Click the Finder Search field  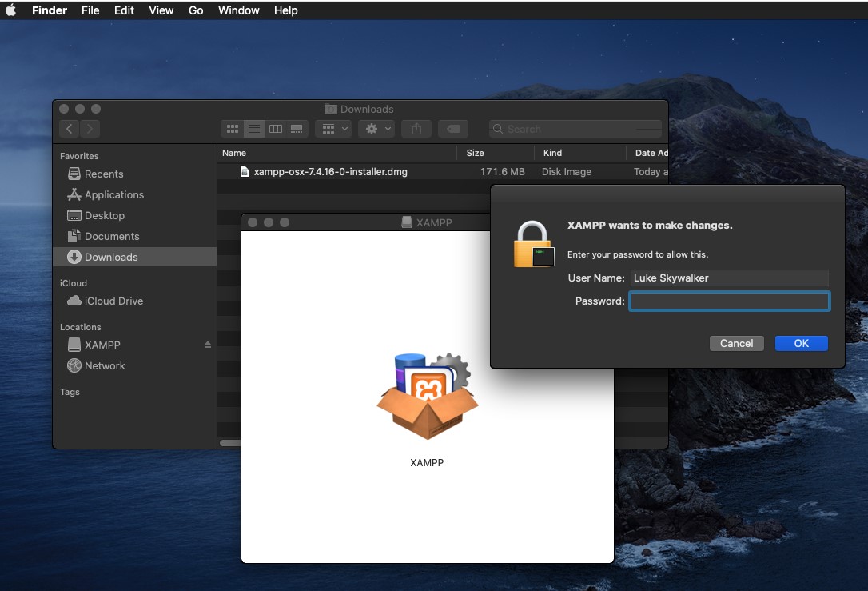click(x=575, y=129)
